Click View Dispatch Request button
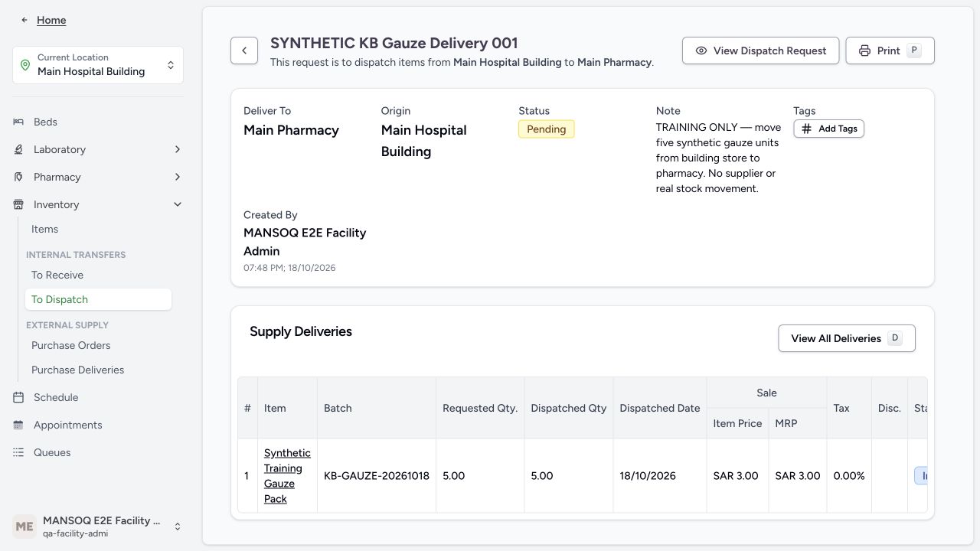 [760, 51]
